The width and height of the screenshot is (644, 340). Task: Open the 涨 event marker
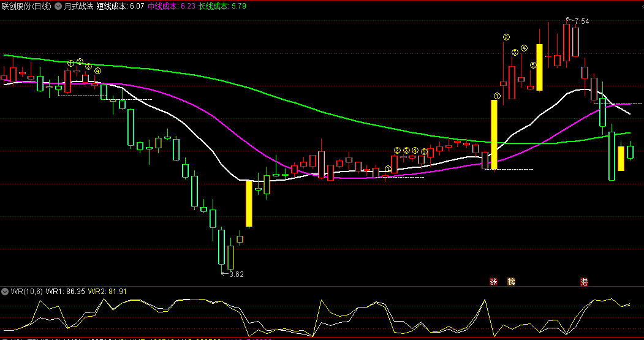coord(493,282)
